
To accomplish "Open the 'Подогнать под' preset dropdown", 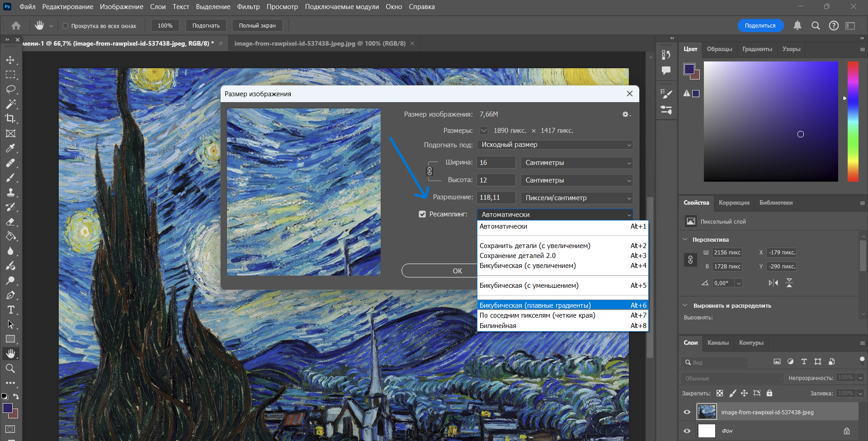I will [x=555, y=145].
